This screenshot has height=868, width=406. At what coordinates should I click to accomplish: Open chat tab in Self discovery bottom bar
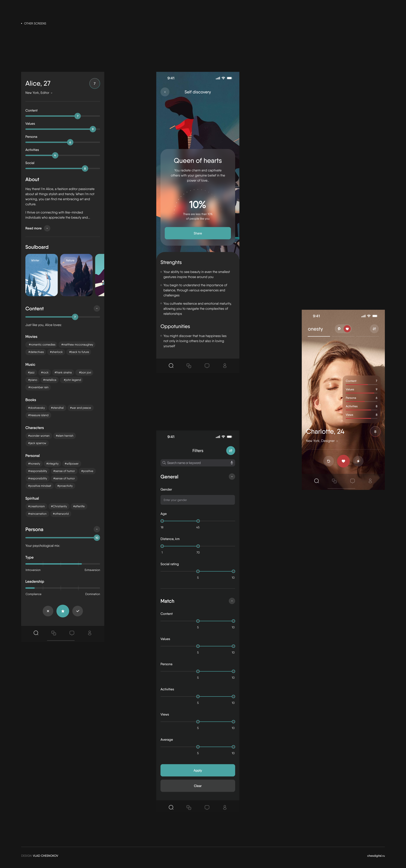207,366
